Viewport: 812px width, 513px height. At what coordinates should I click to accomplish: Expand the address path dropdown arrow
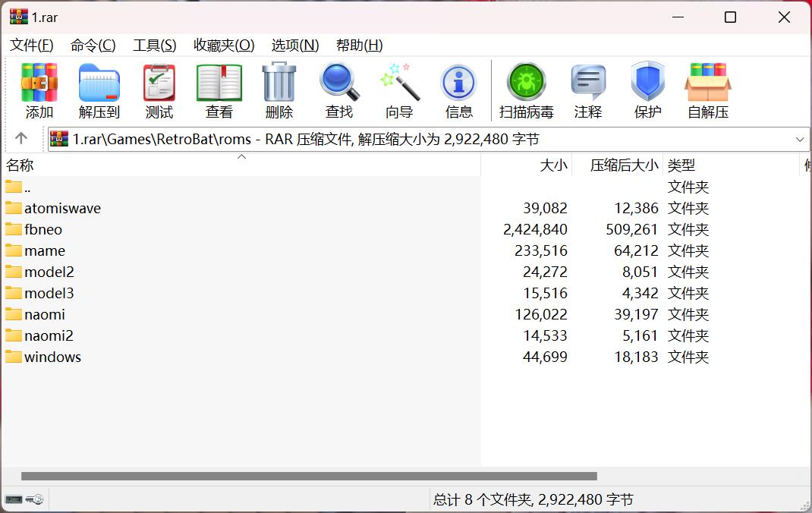click(x=800, y=140)
